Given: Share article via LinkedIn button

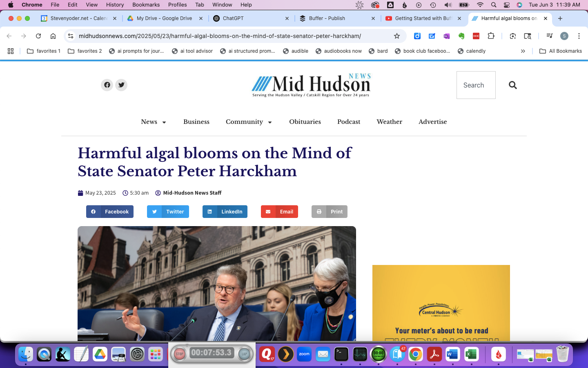Looking at the screenshot, I should [225, 212].
